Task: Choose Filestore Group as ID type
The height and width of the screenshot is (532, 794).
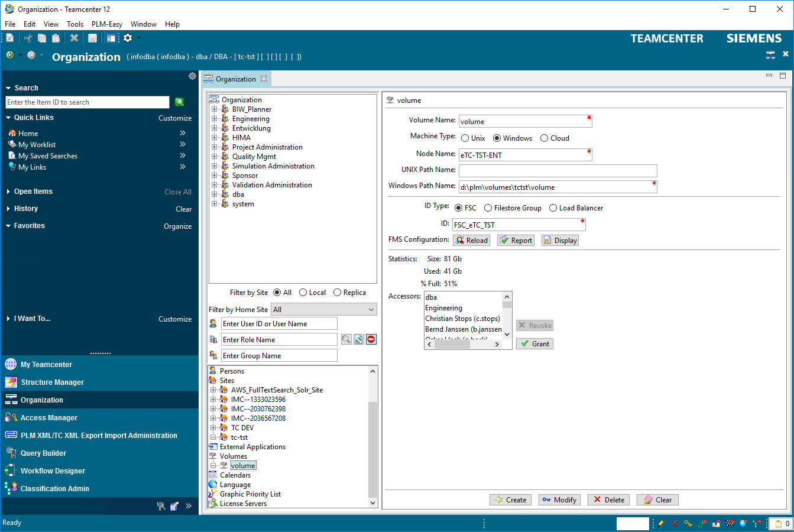Action: pyautogui.click(x=488, y=208)
